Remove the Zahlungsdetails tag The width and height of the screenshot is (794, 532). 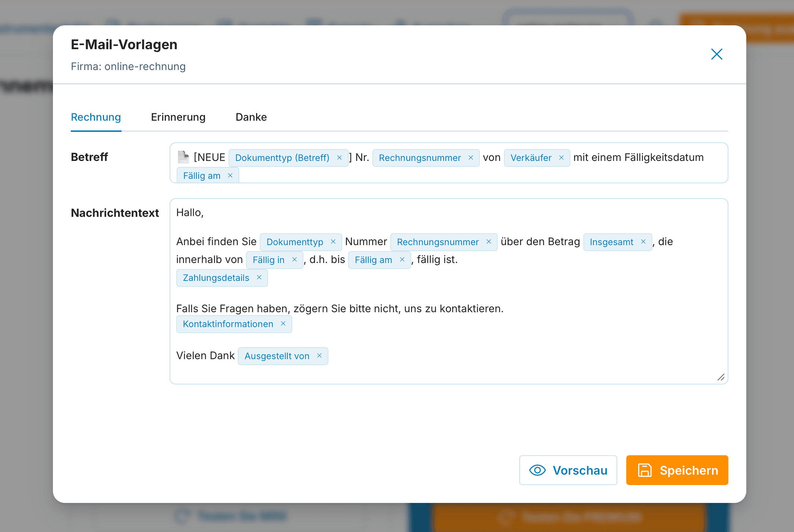click(x=259, y=278)
